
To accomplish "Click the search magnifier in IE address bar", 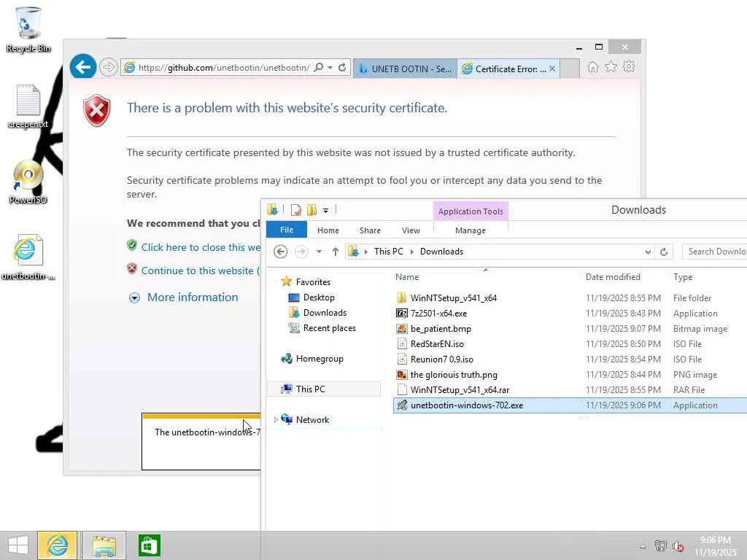I will (319, 68).
